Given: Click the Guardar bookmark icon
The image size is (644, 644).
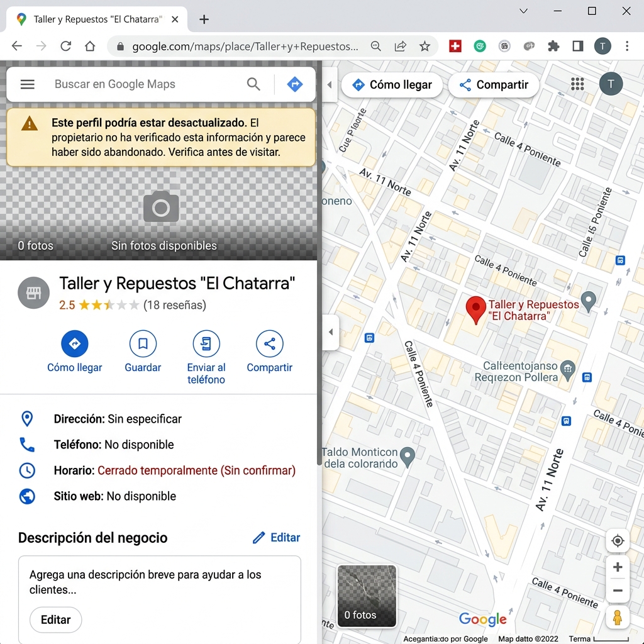Looking at the screenshot, I should pos(143,343).
